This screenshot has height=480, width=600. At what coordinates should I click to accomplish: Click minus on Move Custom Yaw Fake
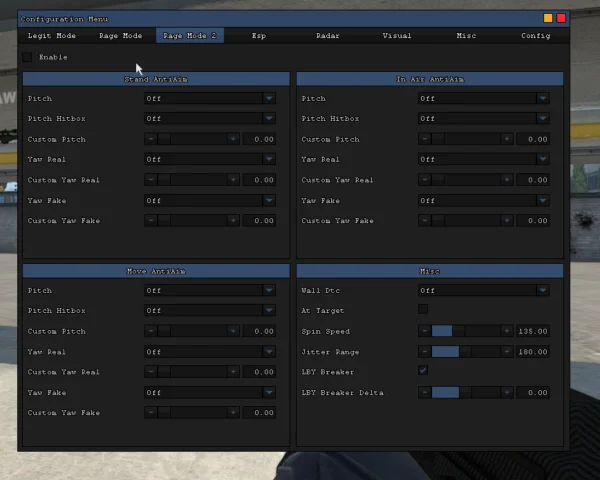click(x=151, y=413)
